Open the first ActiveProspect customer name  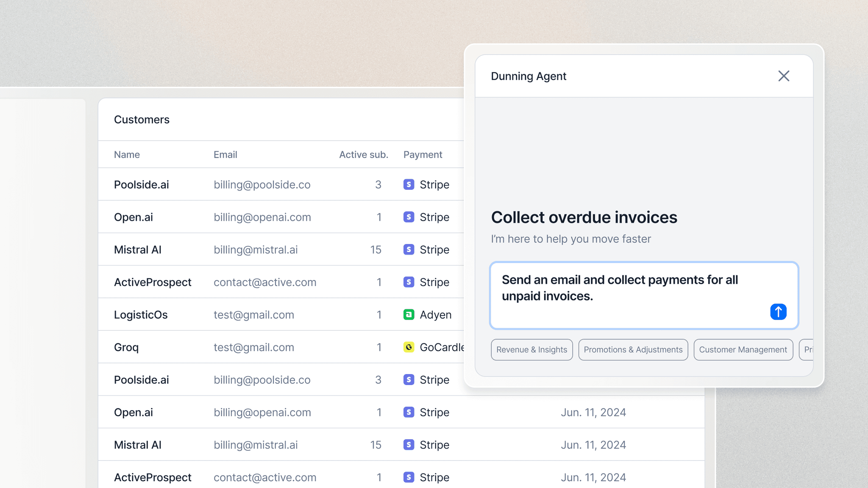[x=153, y=282]
